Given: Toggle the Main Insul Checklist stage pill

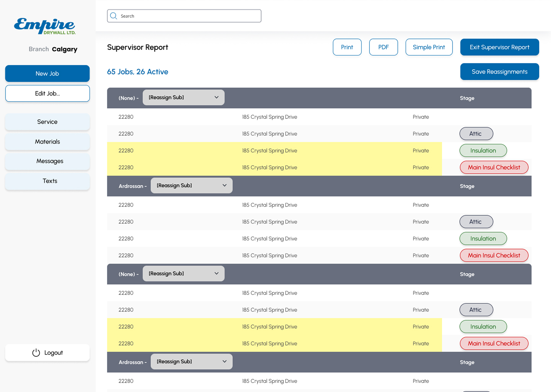Looking at the screenshot, I should (494, 167).
